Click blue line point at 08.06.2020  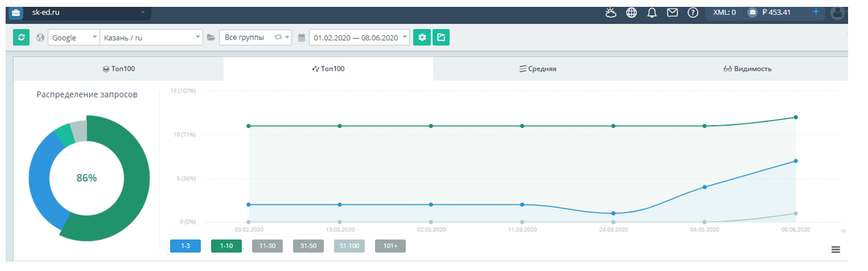[796, 161]
